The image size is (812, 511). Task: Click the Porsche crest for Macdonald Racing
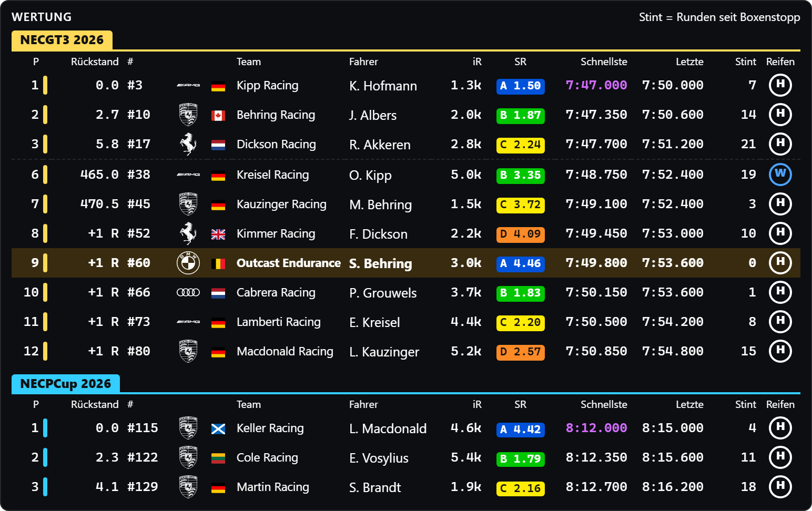(x=188, y=351)
